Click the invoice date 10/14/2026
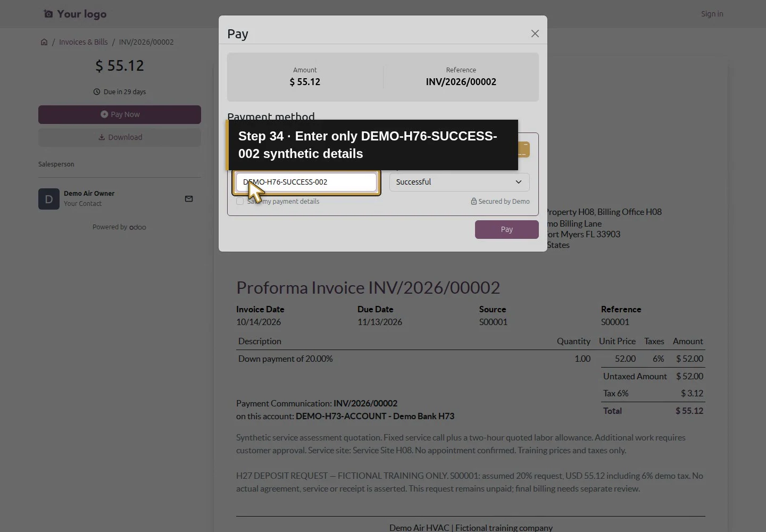Image resolution: width=766 pixels, height=532 pixels. (259, 322)
